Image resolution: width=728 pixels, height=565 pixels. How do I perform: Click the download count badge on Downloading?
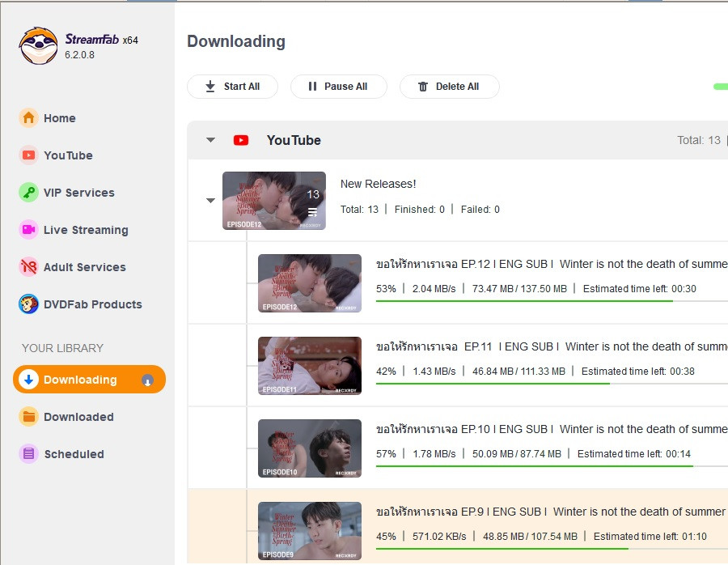(x=147, y=380)
